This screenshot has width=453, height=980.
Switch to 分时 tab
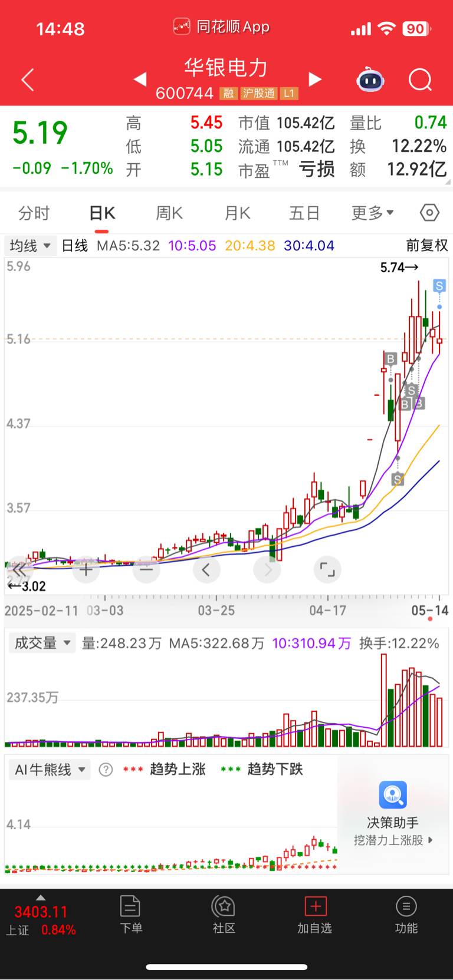(x=34, y=213)
